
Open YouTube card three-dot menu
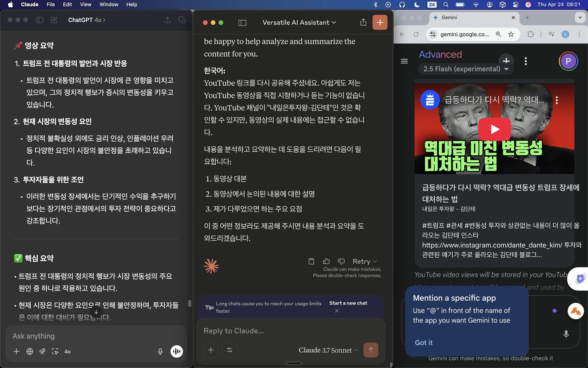tap(557, 100)
